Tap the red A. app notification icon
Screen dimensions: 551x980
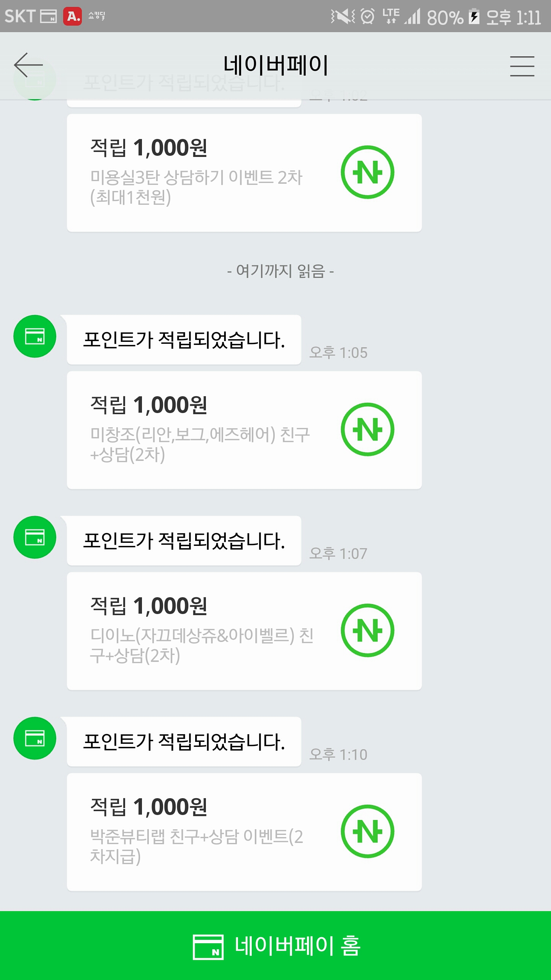[x=72, y=16]
